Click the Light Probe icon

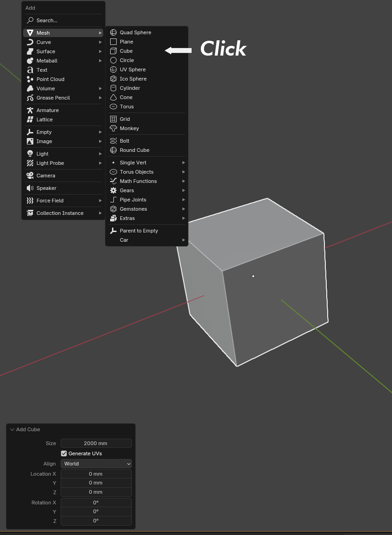[30, 163]
